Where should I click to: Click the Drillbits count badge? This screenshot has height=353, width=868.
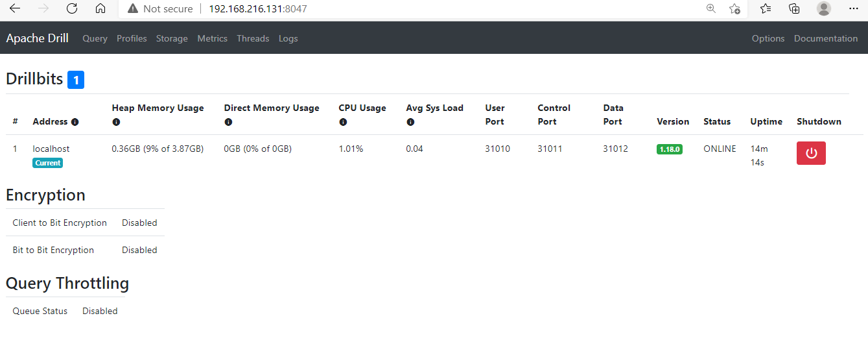[x=76, y=80]
